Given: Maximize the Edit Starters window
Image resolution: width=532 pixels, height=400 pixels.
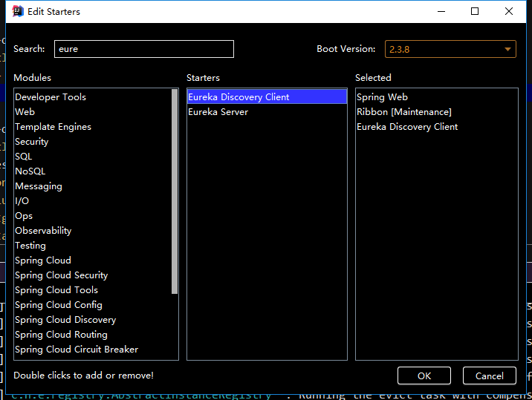Looking at the screenshot, I should [475, 11].
